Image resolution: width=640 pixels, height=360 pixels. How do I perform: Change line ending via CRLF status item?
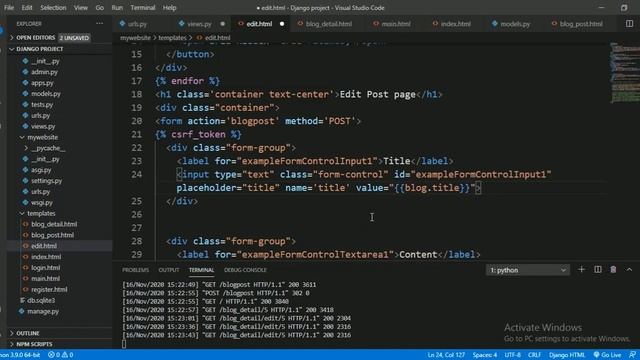[x=534, y=355]
